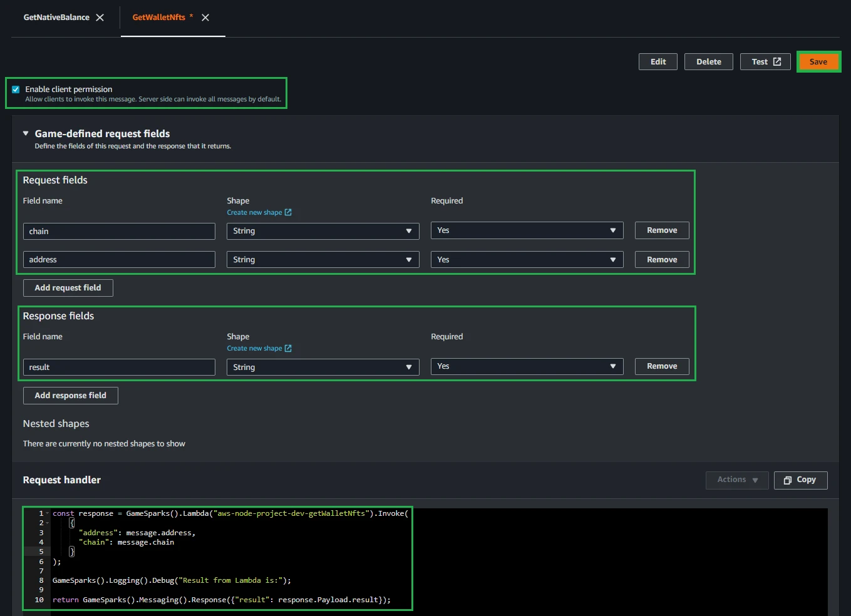Uncheck Enable client permission checkbox

(x=16, y=90)
